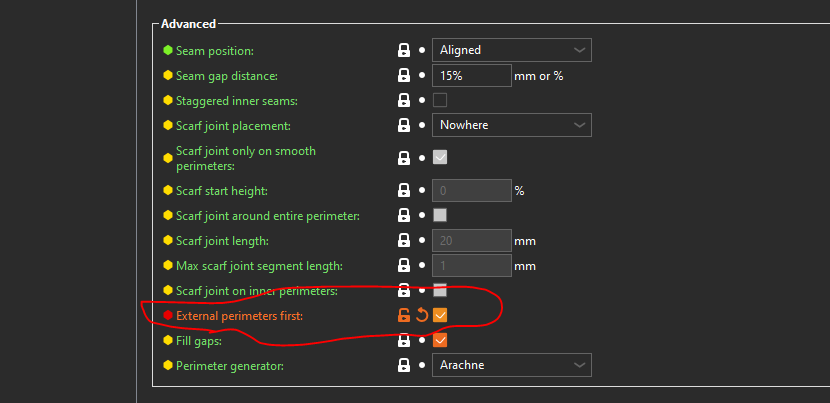
Task: Click the lock icon for Perimeter generator
Action: pos(404,365)
